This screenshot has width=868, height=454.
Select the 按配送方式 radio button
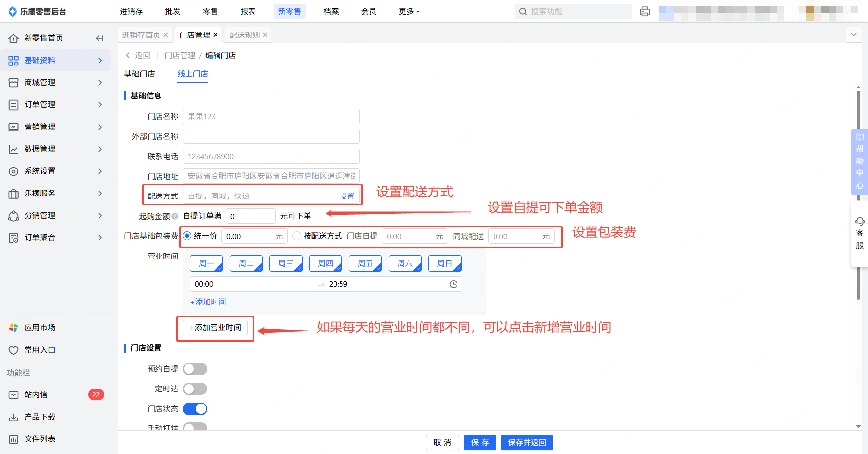297,236
